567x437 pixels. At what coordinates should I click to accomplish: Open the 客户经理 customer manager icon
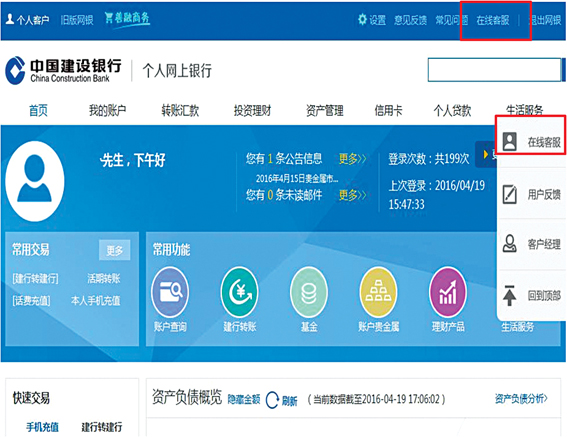coord(510,243)
